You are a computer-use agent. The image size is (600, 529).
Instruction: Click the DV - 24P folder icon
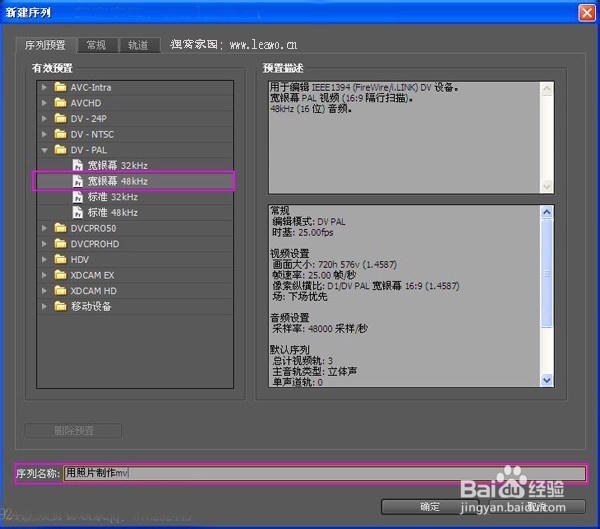click(60, 118)
